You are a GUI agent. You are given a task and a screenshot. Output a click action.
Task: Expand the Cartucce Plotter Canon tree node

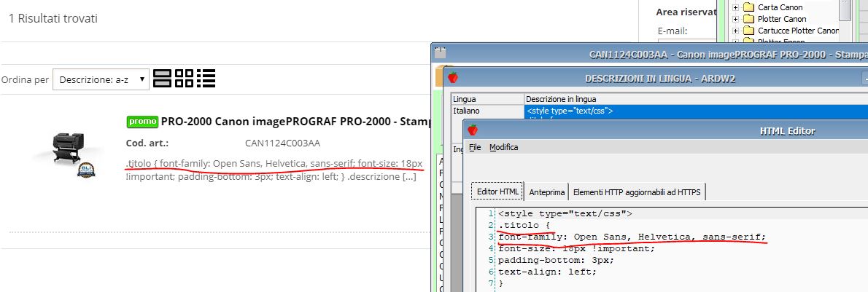[x=736, y=31]
